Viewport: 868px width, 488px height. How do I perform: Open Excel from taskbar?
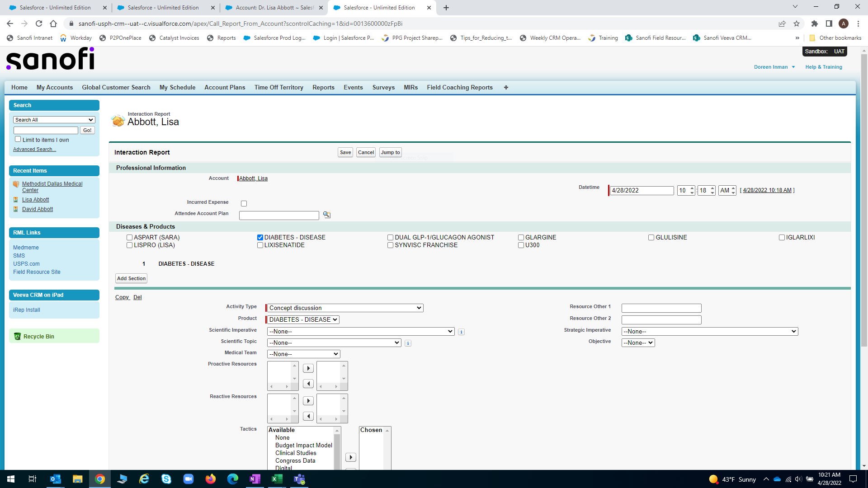tap(277, 479)
